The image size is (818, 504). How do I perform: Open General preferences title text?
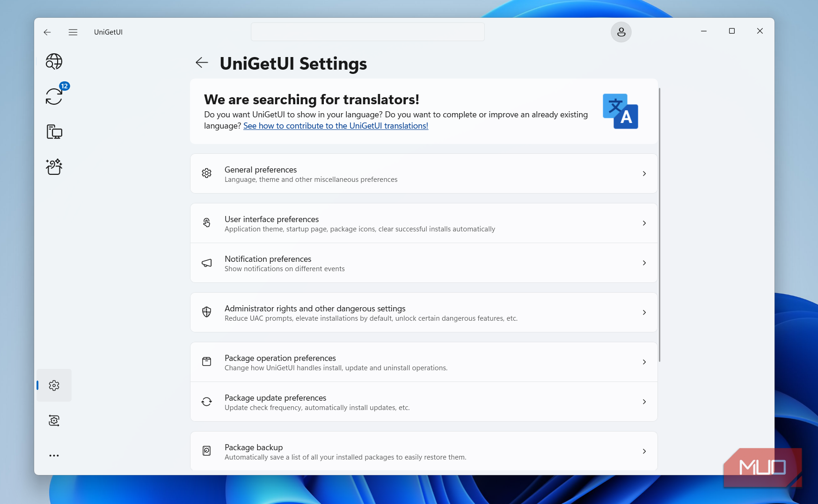click(x=261, y=170)
